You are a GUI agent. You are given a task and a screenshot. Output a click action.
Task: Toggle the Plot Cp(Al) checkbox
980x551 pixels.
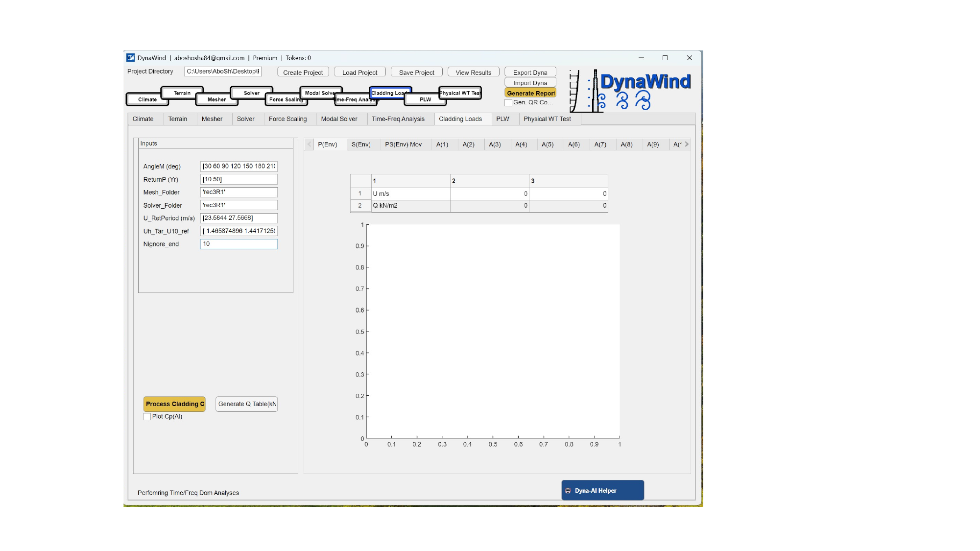coord(147,417)
